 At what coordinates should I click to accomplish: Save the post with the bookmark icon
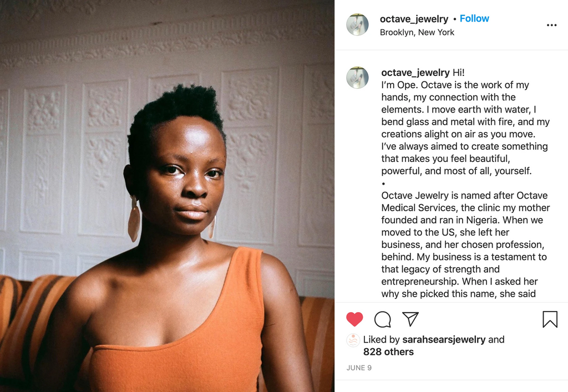(550, 319)
